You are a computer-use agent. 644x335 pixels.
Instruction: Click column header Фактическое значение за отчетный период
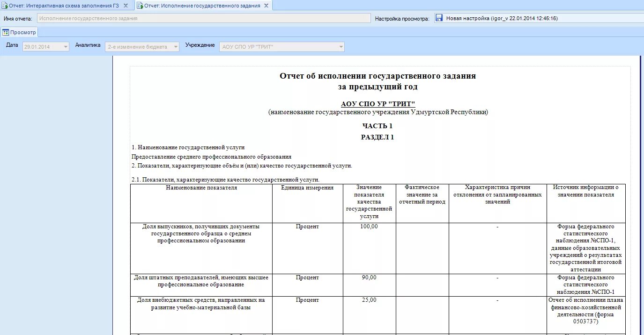coord(422,195)
